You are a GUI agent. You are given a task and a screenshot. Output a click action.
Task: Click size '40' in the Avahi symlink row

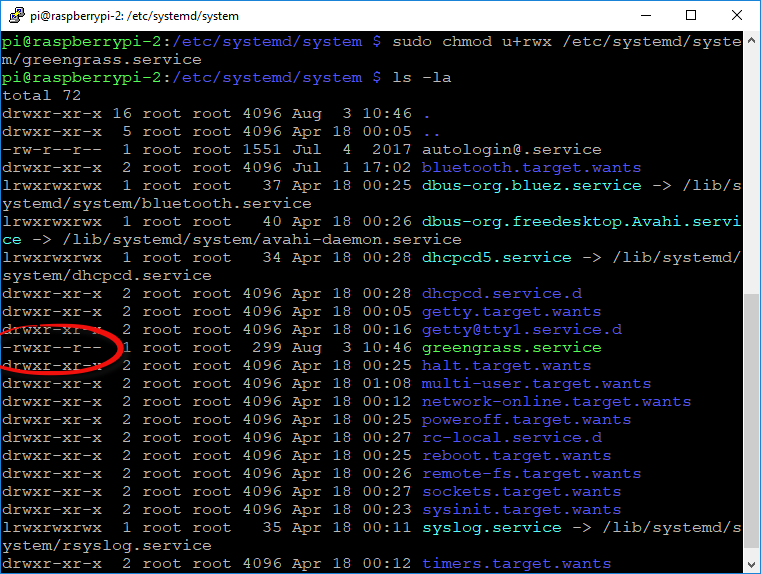(x=272, y=221)
